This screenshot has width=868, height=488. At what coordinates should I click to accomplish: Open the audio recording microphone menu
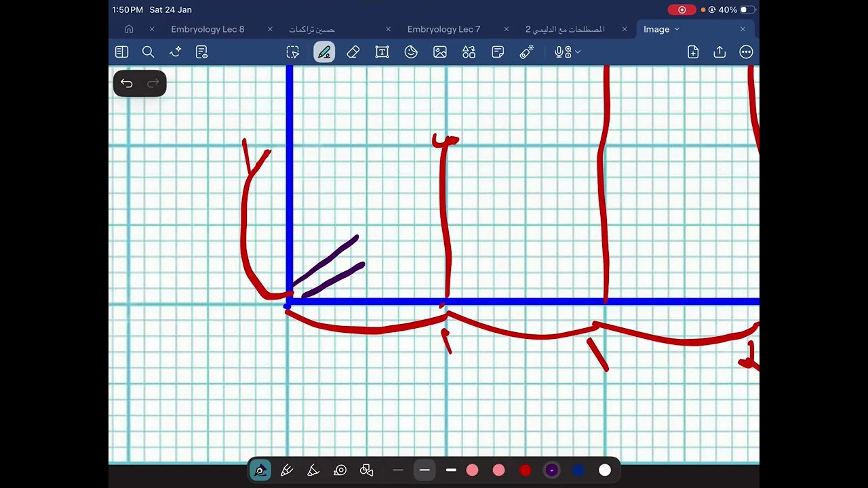coord(567,52)
